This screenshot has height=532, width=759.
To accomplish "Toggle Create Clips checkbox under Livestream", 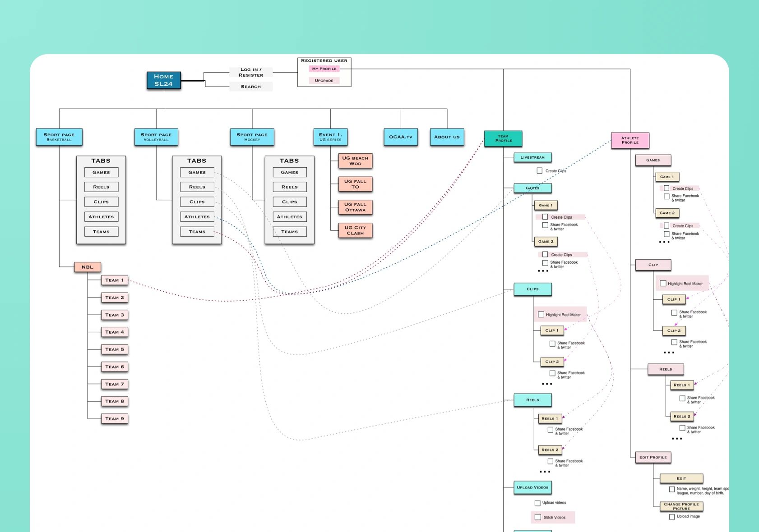I will pos(540,170).
